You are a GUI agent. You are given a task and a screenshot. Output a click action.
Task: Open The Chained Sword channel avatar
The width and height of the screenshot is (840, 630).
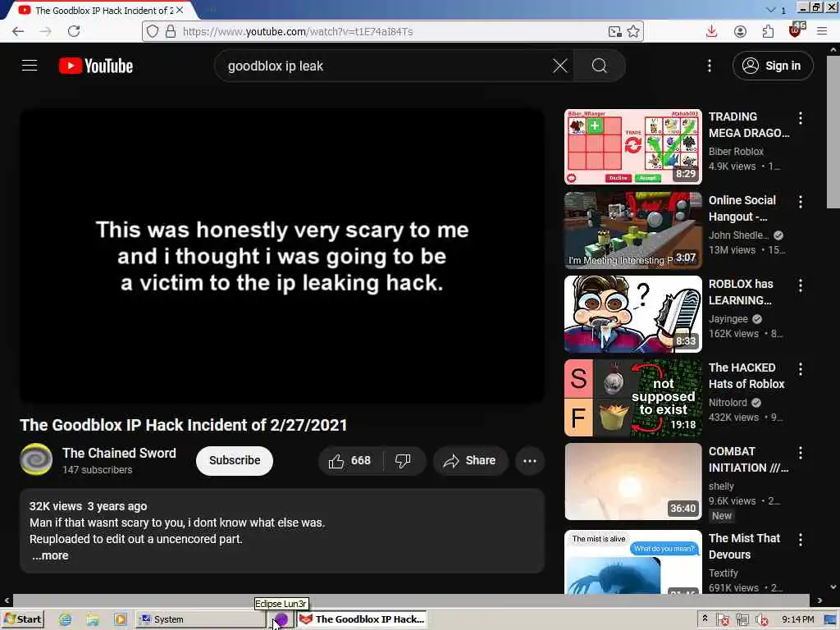(36, 459)
